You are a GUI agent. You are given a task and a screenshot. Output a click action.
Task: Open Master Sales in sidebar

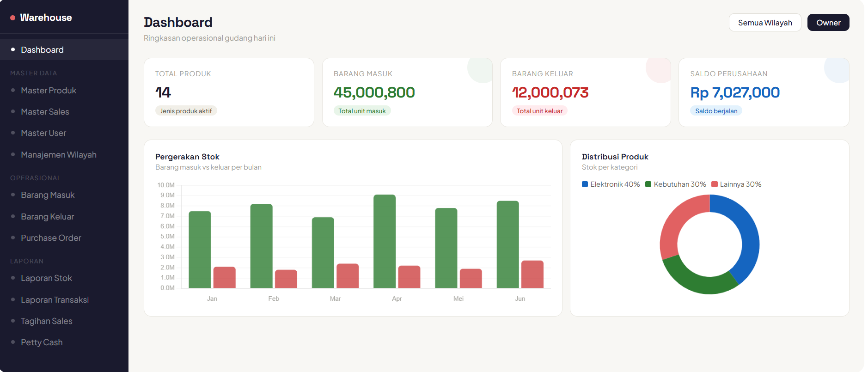point(45,112)
